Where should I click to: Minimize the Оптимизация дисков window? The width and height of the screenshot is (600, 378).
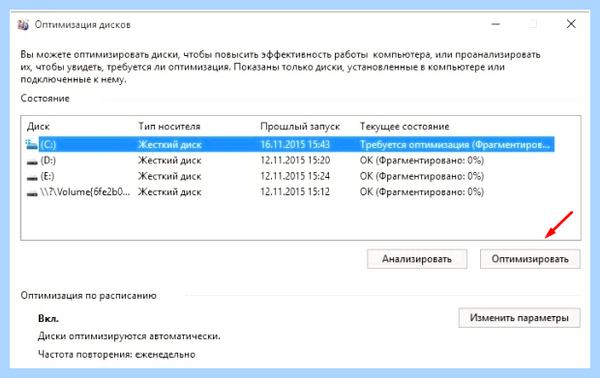pyautogui.click(x=496, y=24)
